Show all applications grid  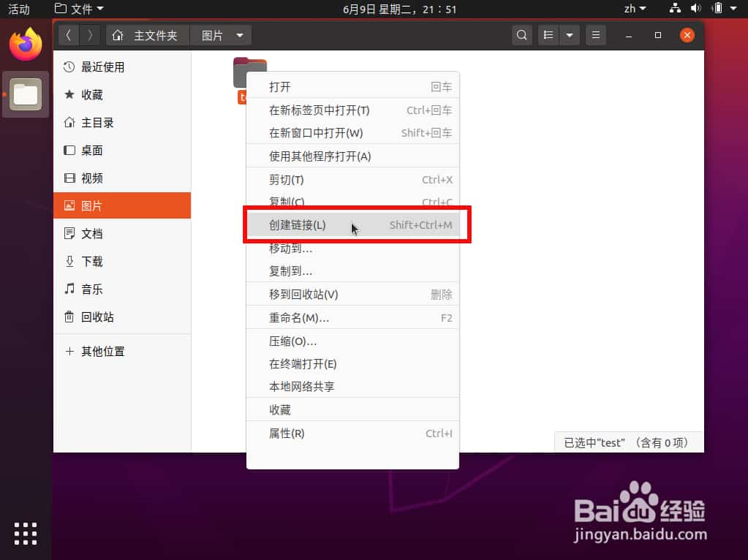coord(25,534)
